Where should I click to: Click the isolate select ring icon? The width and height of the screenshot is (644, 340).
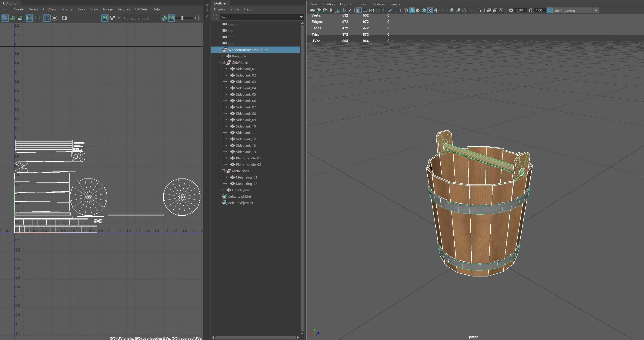pyautogui.click(x=54, y=18)
